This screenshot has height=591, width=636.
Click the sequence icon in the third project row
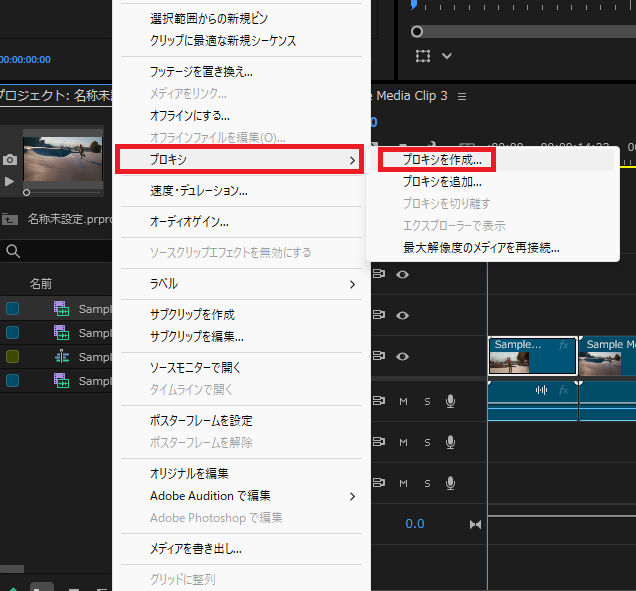61,357
